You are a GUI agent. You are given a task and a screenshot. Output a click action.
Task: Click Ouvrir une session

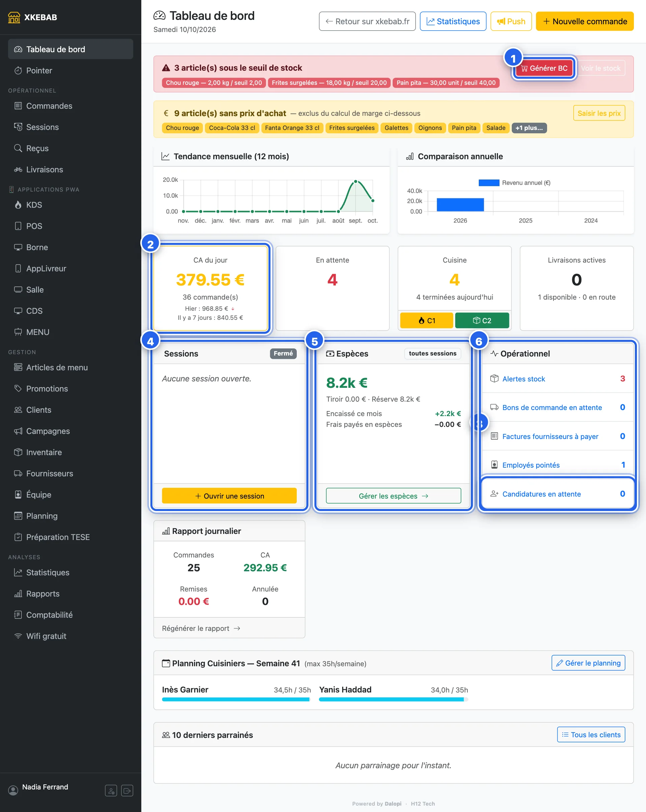[x=229, y=496]
